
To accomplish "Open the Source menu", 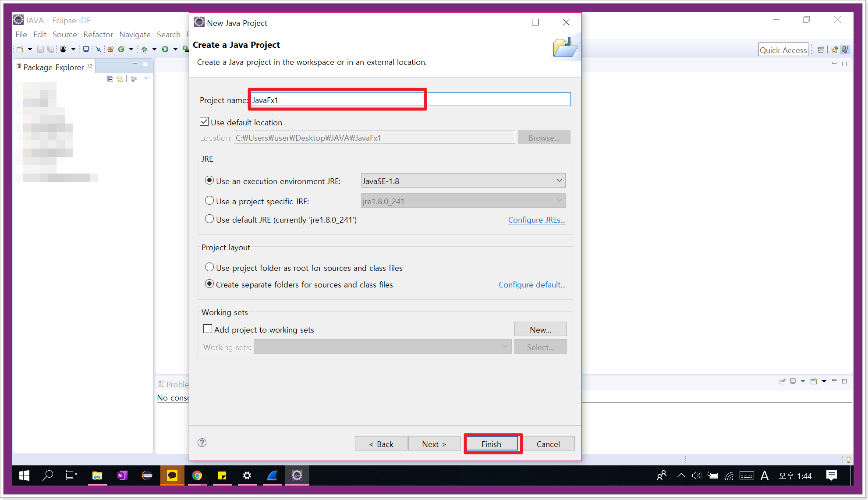I will (x=65, y=34).
